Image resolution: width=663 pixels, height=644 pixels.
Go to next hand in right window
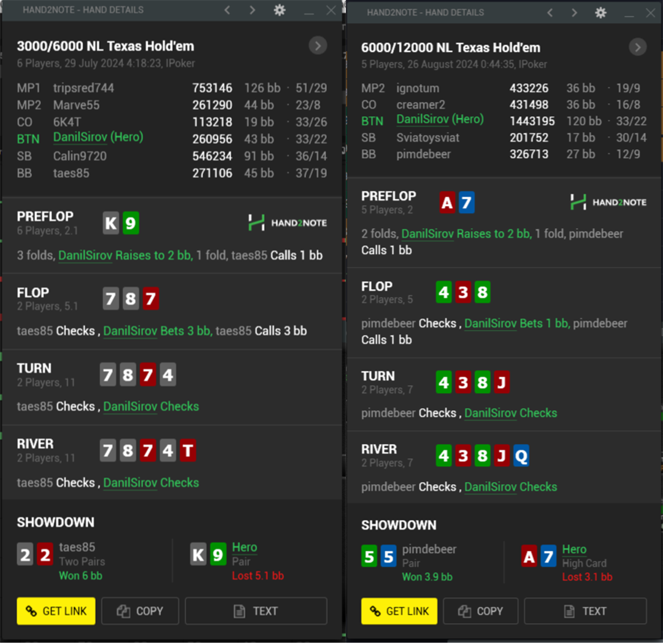574,12
